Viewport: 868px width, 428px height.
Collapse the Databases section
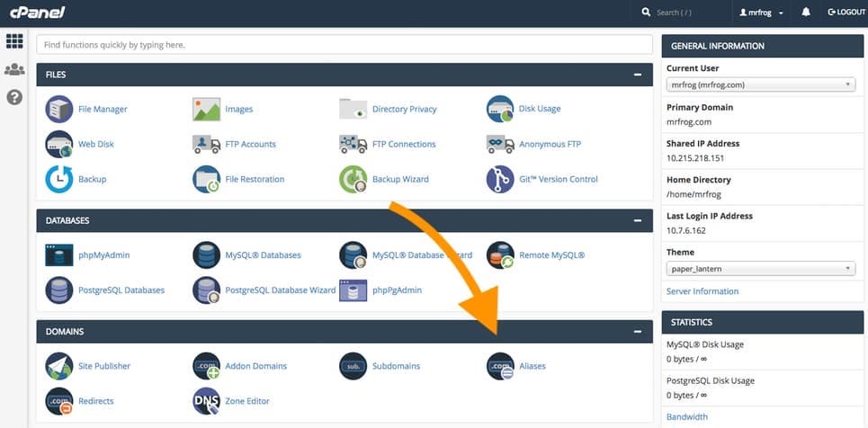638,220
